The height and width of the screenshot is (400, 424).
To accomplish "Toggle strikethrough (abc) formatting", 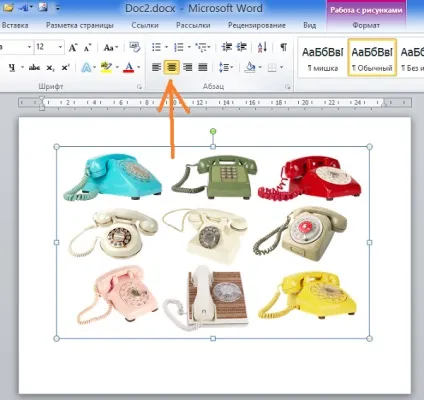I will pos(34,68).
